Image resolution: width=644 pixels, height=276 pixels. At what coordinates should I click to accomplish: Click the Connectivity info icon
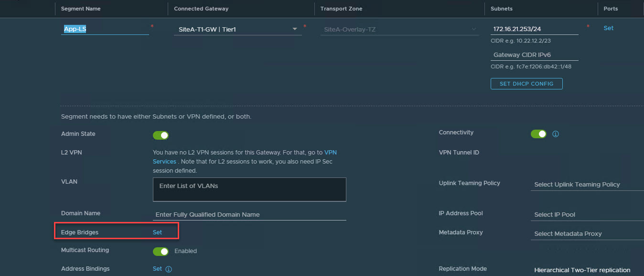pos(556,134)
